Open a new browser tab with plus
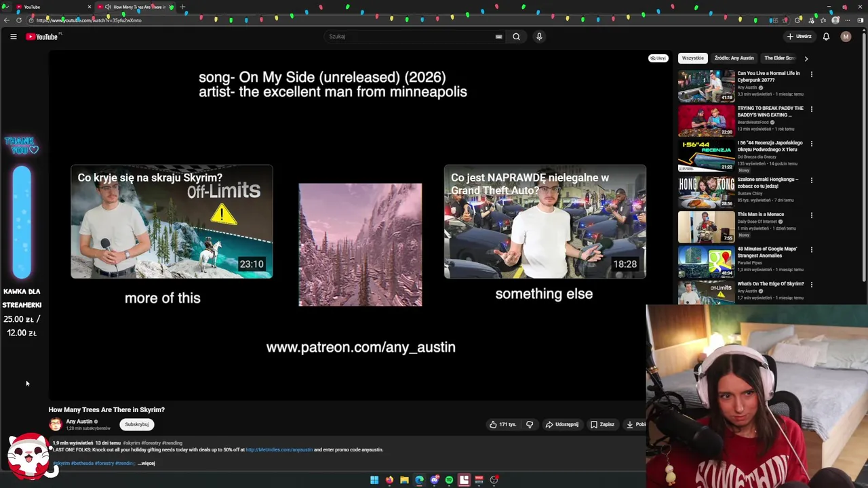 tap(182, 7)
